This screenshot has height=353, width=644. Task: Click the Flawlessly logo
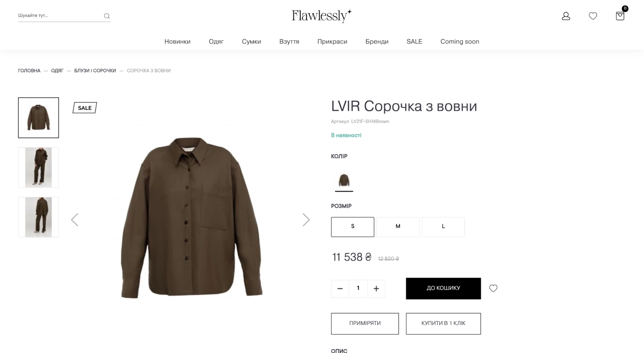tap(322, 15)
